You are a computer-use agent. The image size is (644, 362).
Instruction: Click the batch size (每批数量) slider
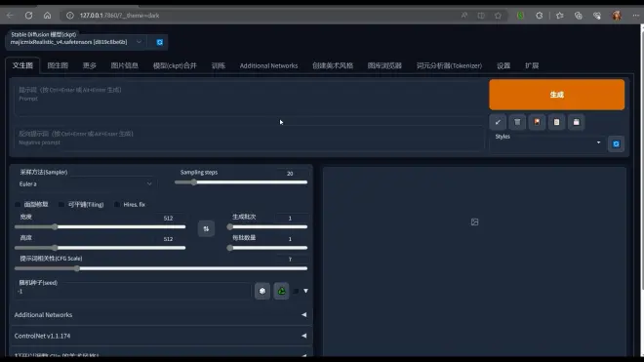(x=267, y=248)
